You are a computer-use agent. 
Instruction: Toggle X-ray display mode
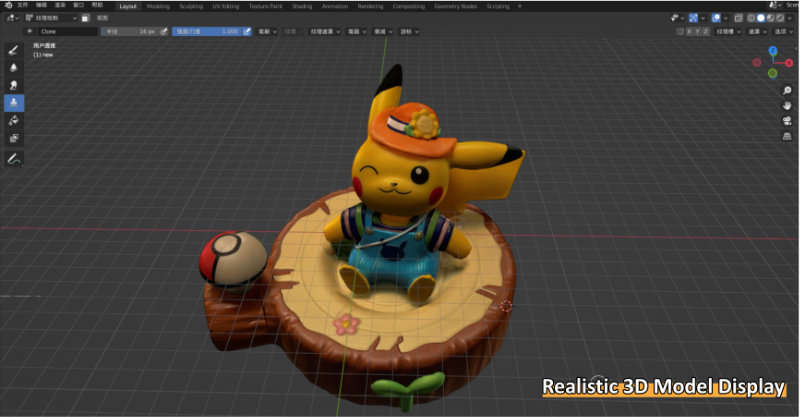738,18
